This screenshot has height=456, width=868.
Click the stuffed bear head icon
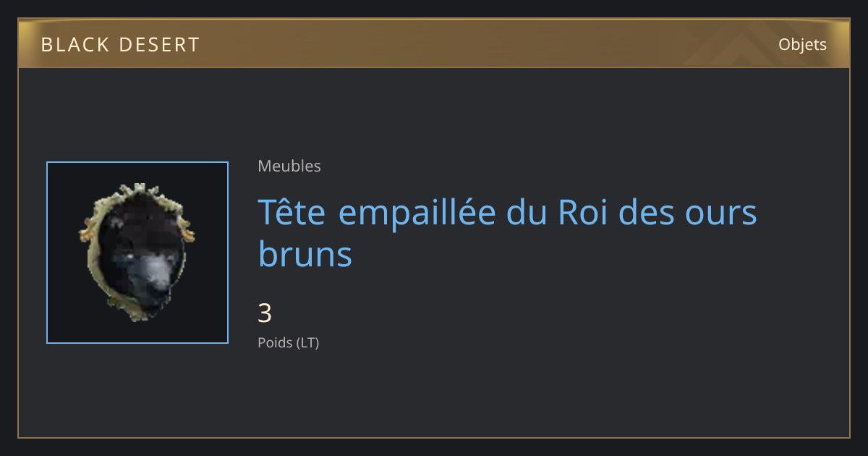137,253
